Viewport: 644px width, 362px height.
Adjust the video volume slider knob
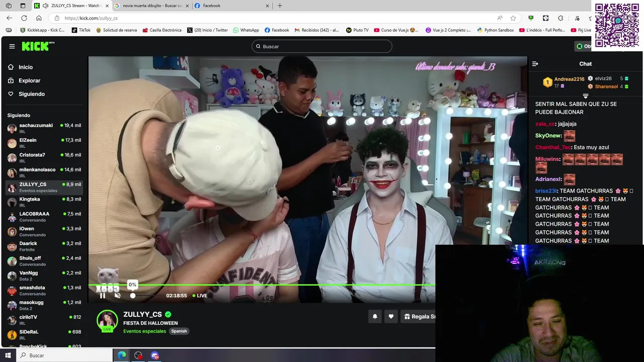click(x=133, y=296)
